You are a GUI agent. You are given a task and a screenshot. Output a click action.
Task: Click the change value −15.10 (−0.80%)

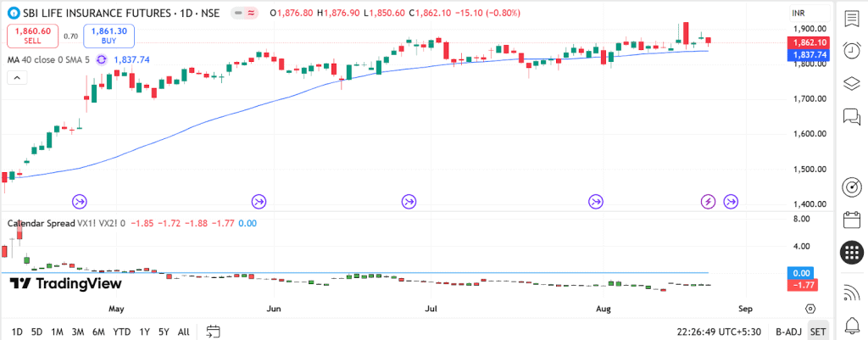tap(487, 13)
